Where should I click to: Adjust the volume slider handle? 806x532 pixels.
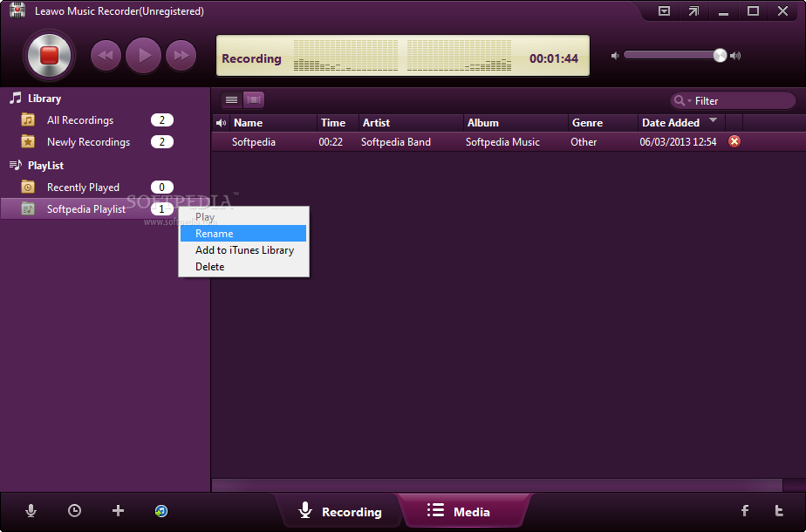point(720,56)
